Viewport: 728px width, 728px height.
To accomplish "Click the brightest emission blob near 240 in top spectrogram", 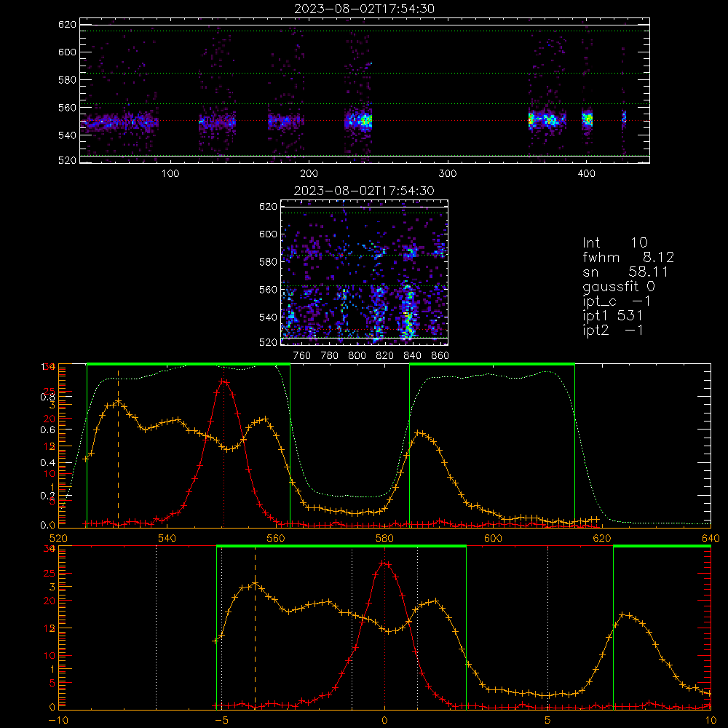I will pyautogui.click(x=365, y=121).
